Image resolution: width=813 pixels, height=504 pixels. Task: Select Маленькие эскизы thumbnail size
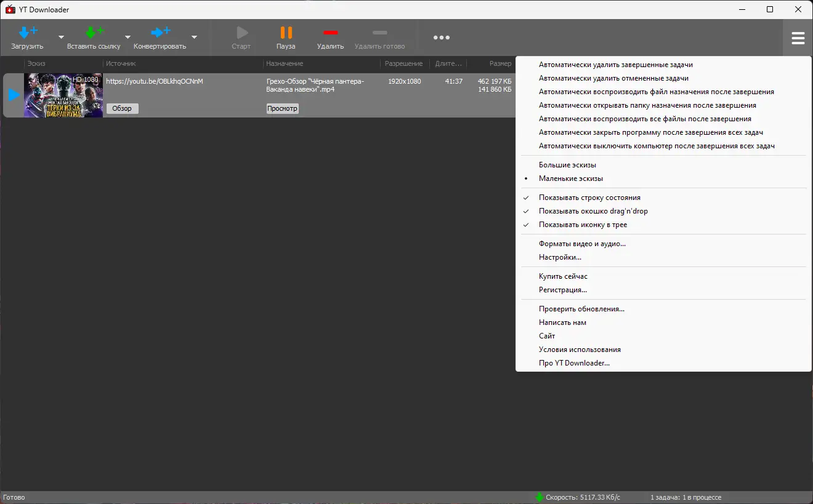(663, 178)
